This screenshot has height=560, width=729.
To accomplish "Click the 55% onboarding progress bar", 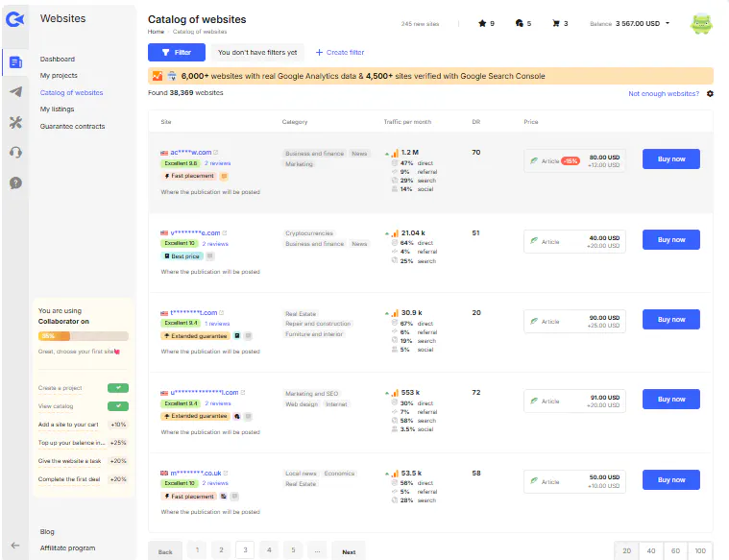I will point(84,336).
